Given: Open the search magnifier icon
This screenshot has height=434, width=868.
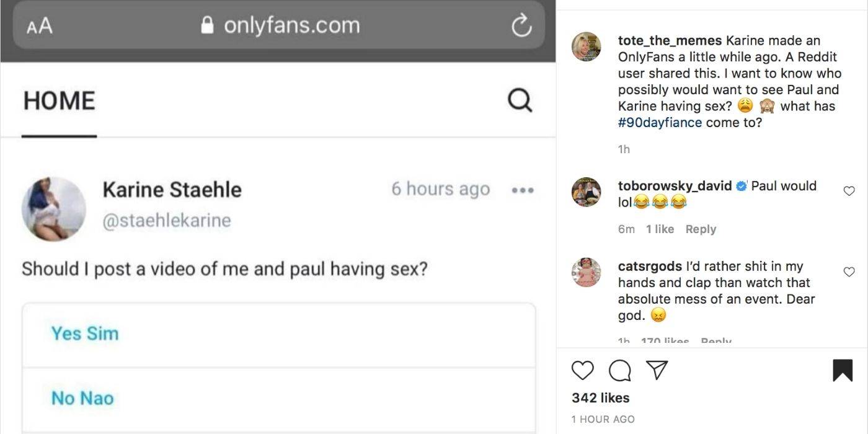Looking at the screenshot, I should [520, 100].
